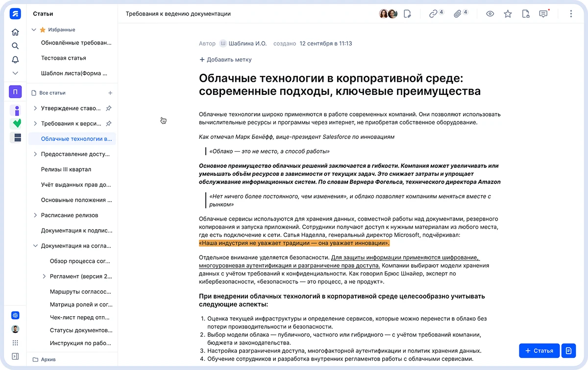
Task: Expand Утверждение ставо... tree item
Action: 35,108
